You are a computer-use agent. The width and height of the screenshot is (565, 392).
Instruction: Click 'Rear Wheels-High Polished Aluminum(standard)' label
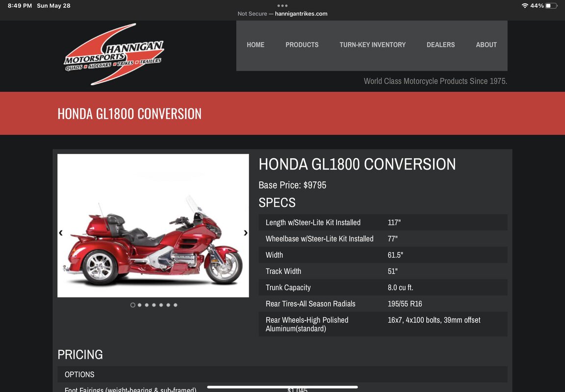coord(307,324)
